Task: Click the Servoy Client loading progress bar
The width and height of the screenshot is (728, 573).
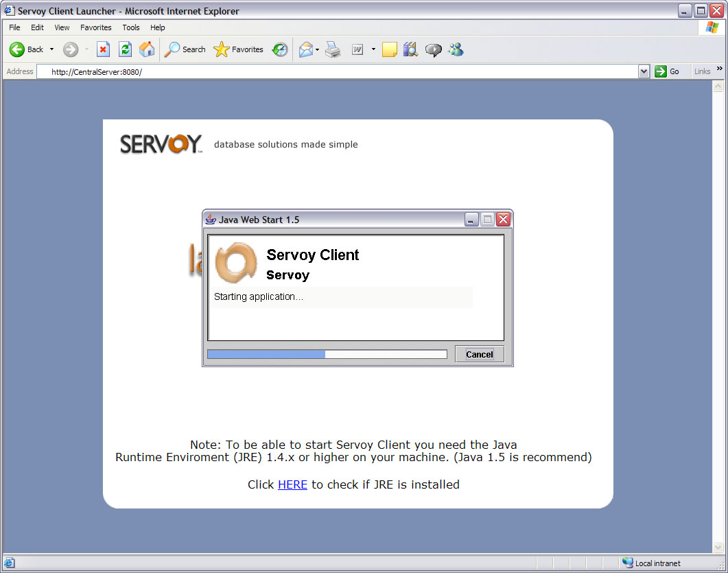Action: coord(327,354)
